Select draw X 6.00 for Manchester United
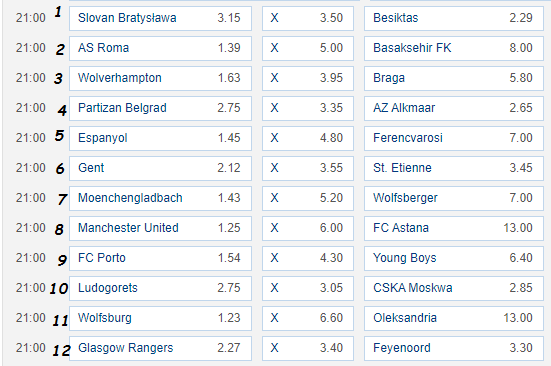The height and width of the screenshot is (366, 551). pyautogui.click(x=307, y=228)
